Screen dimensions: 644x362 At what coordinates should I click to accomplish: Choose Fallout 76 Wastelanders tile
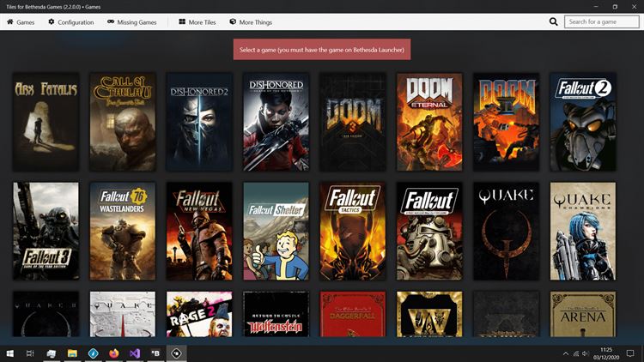[123, 231]
